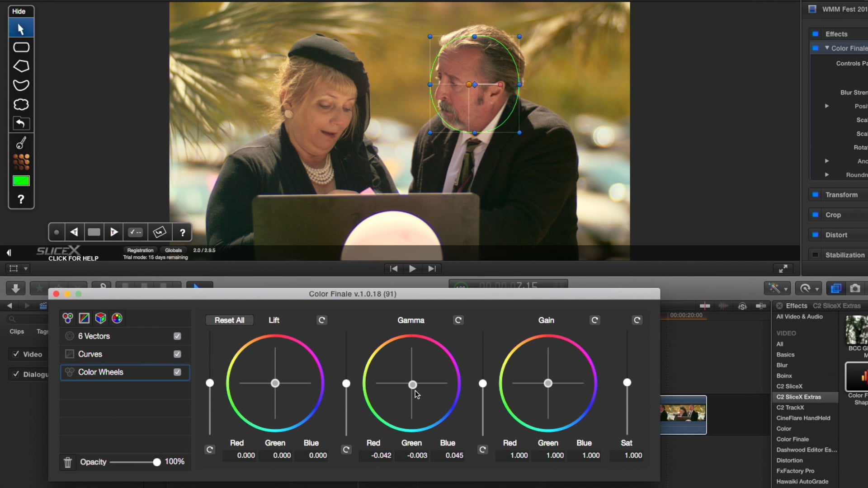Image resolution: width=868 pixels, height=488 pixels.
Task: Click the tracker record dot button
Action: point(57,232)
